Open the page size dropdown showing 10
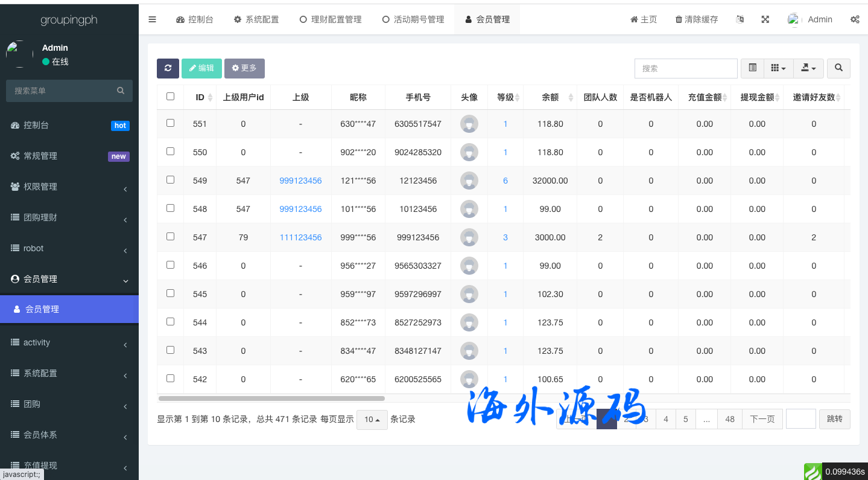This screenshot has width=868, height=480. pos(372,420)
